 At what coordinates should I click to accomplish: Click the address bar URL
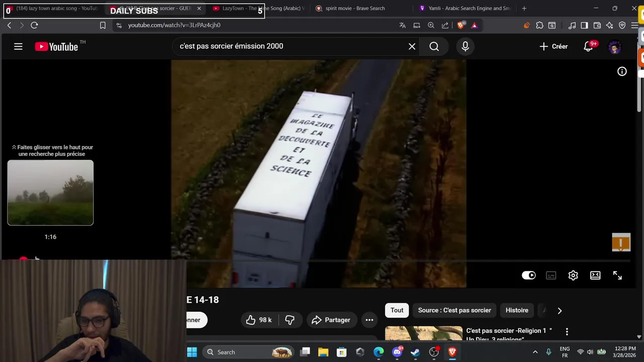coord(174,25)
